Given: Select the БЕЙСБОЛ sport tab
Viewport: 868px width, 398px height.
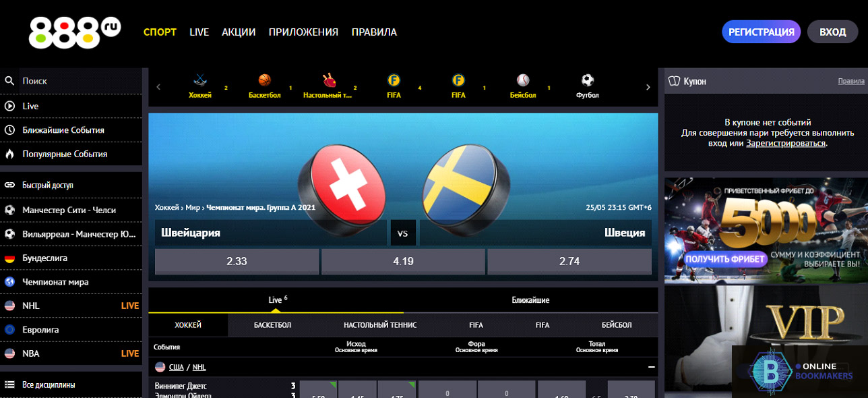Looking at the screenshot, I should pyautogui.click(x=617, y=325).
